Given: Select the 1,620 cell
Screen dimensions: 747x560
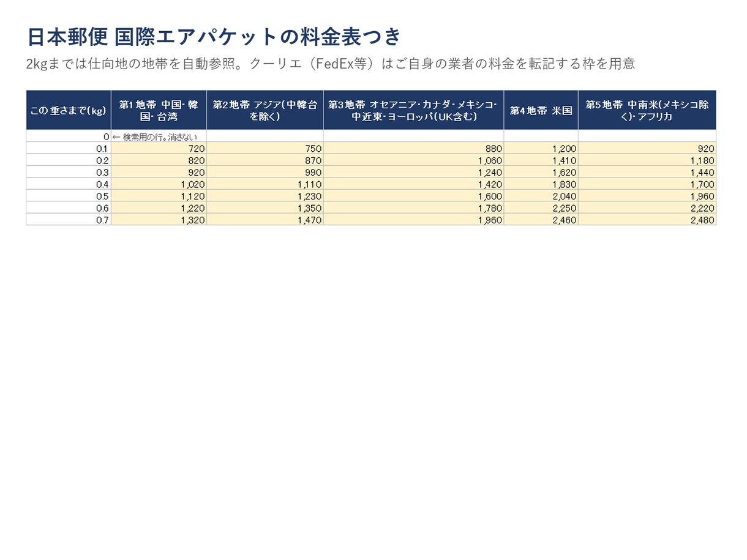Looking at the screenshot, I should pos(541,173).
